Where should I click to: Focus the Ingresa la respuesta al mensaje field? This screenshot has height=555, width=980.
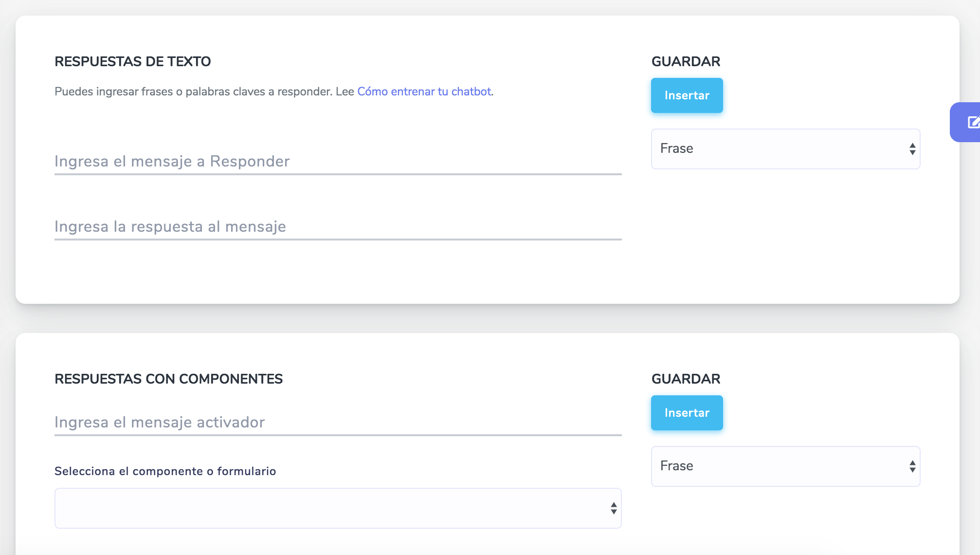coord(338,227)
